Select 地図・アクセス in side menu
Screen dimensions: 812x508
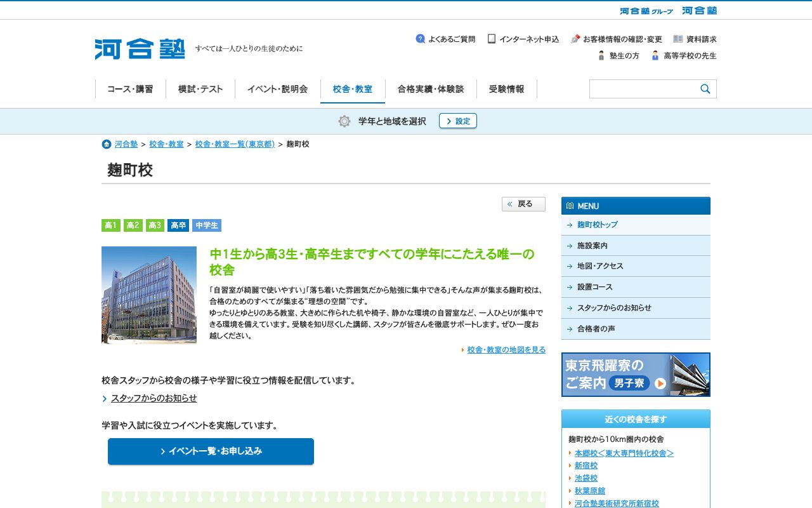coord(636,266)
